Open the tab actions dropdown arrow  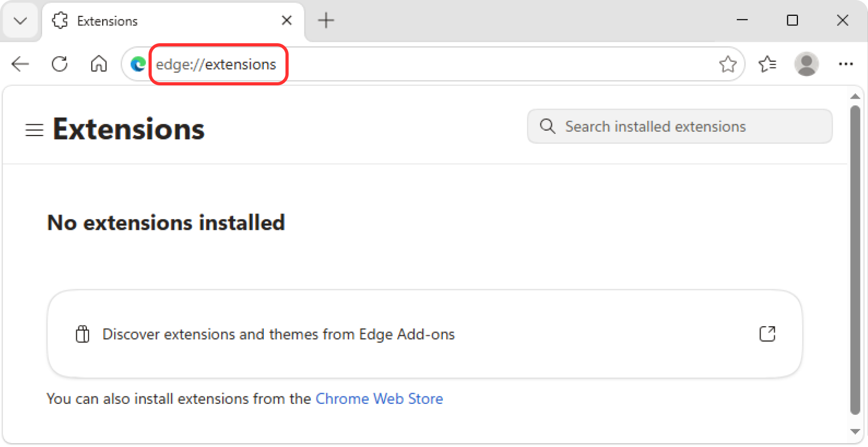(21, 21)
